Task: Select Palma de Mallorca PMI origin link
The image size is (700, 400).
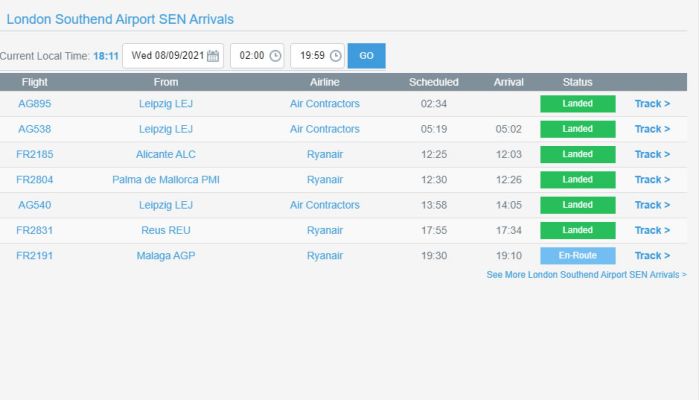Action: coord(166,180)
